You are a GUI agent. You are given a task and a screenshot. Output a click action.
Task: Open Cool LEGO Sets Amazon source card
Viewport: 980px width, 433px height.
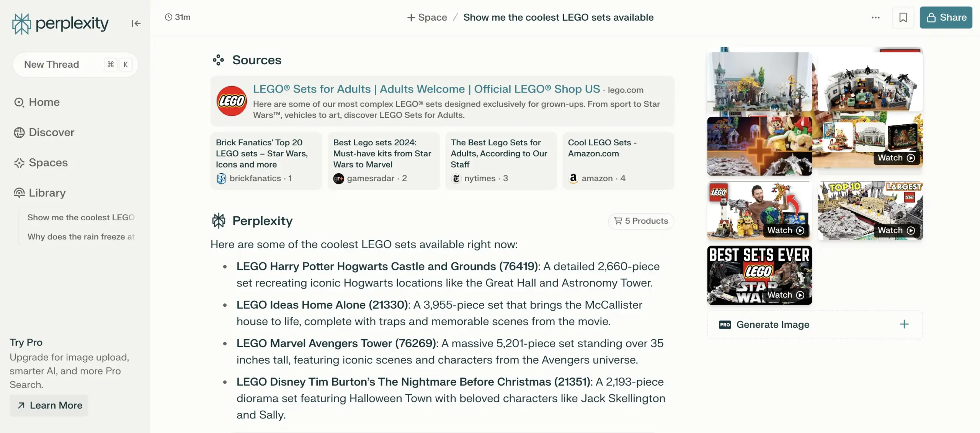(618, 161)
